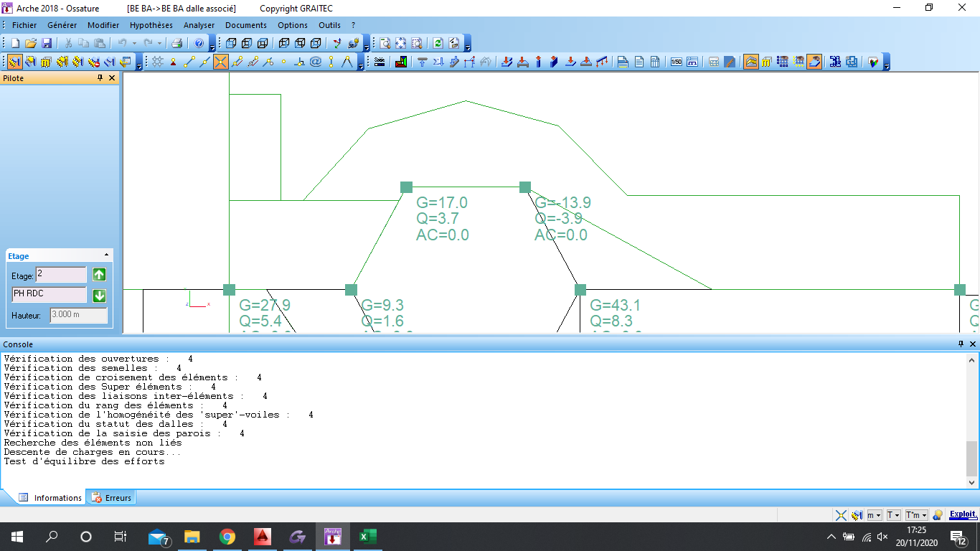Click the lightbulb info icon in status bar
The width and height of the screenshot is (980, 551).
938,515
